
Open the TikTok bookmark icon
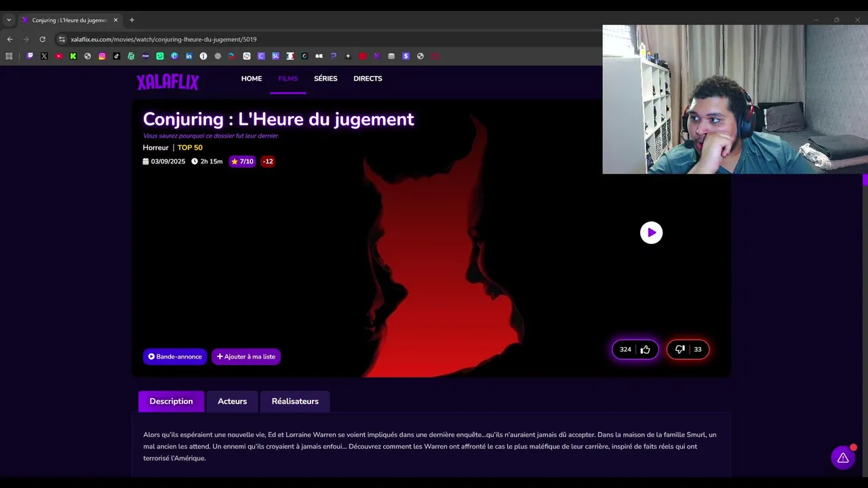(117, 56)
